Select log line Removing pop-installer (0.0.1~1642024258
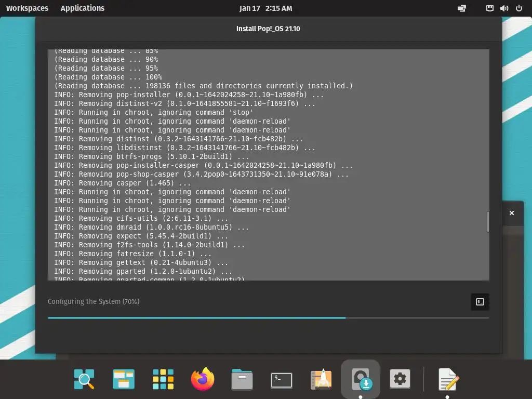This screenshot has width=532, height=399. click(189, 95)
